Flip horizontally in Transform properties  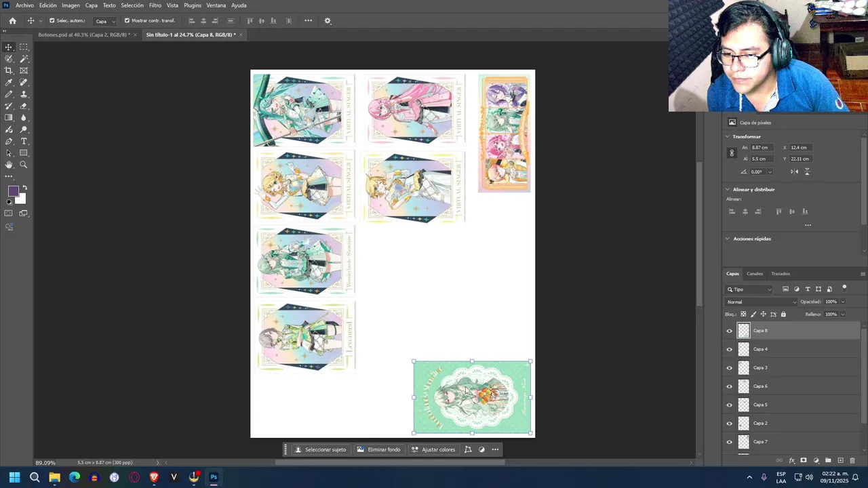click(794, 171)
